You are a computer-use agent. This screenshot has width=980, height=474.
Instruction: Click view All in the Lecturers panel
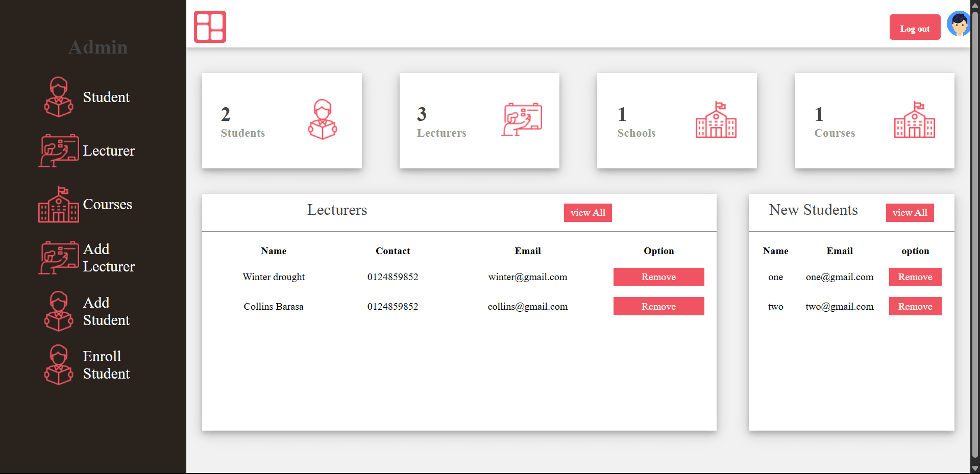pyautogui.click(x=587, y=213)
